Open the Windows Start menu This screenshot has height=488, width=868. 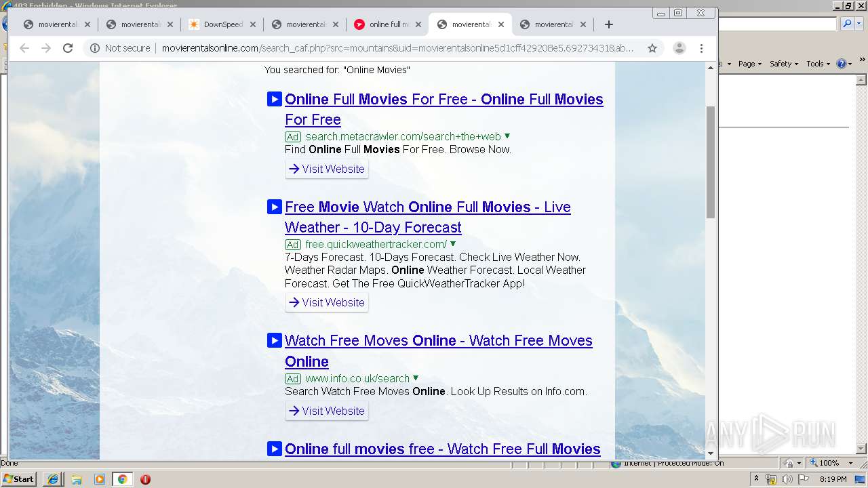tap(19, 479)
